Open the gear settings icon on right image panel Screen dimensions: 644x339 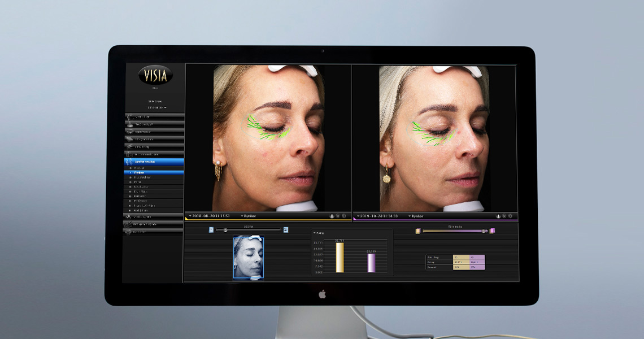coord(511,216)
